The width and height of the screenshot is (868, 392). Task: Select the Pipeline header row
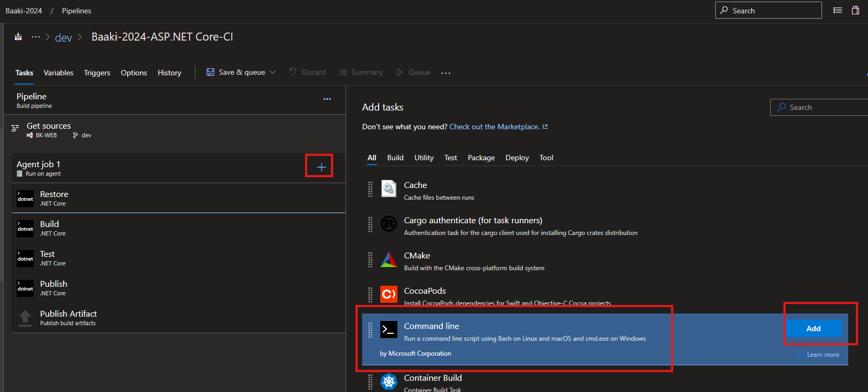(175, 100)
